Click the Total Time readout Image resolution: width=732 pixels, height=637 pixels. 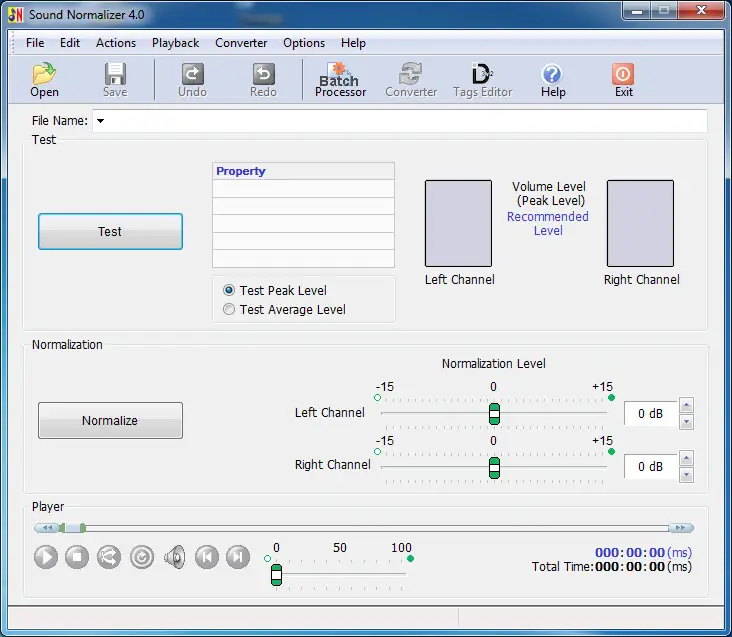coord(612,567)
